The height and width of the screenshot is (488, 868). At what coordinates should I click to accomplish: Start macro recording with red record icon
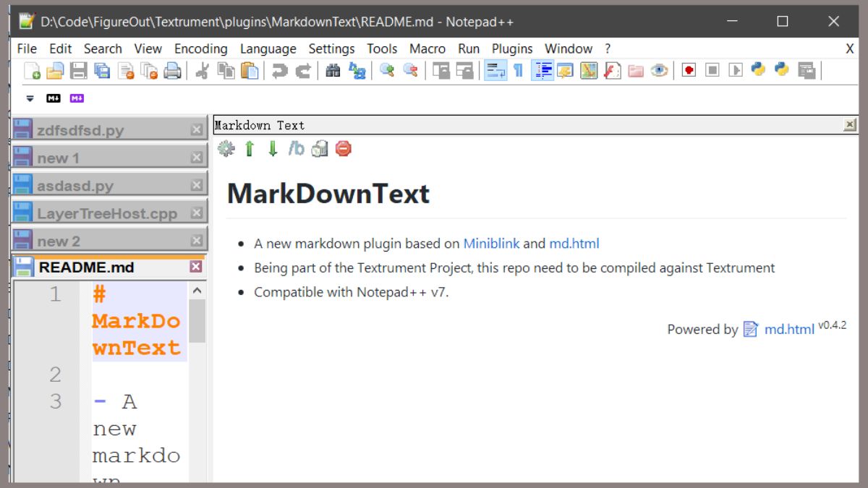pos(689,71)
